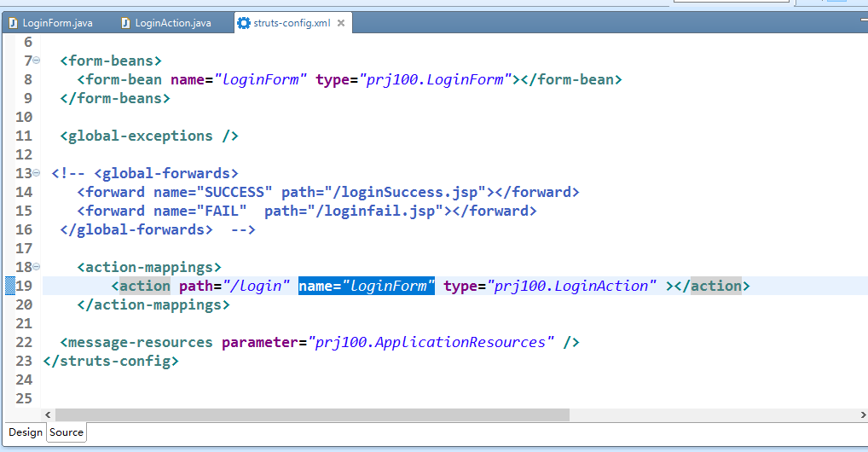Click line number 22 in the gutter

tap(24, 342)
